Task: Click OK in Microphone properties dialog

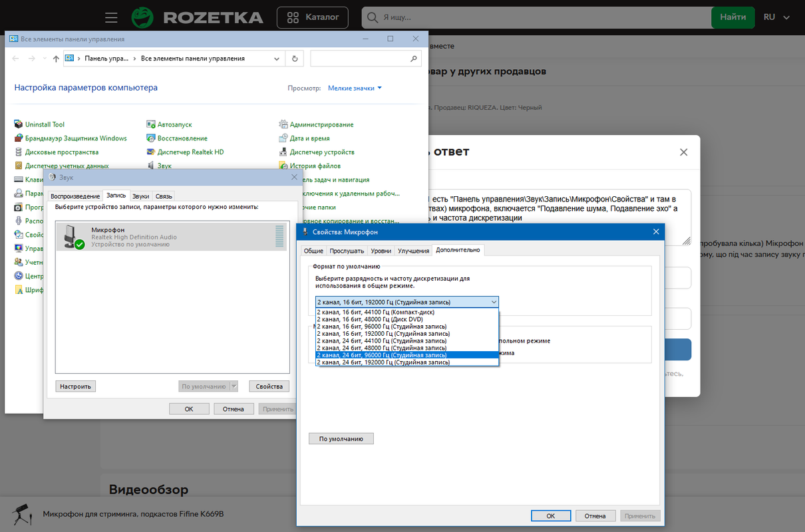Action: 550,515
